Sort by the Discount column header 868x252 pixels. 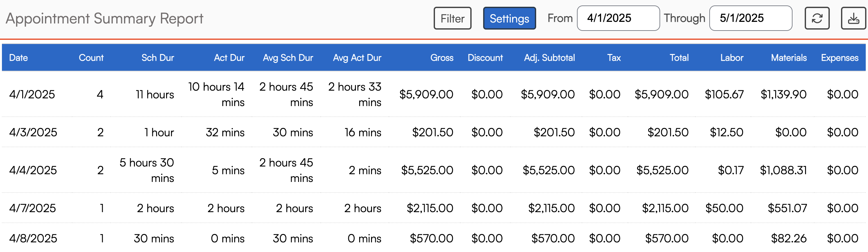tap(485, 58)
